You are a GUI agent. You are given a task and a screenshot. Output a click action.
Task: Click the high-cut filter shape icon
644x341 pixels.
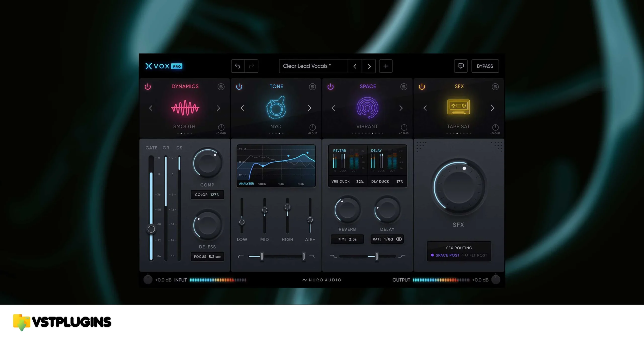(x=312, y=256)
